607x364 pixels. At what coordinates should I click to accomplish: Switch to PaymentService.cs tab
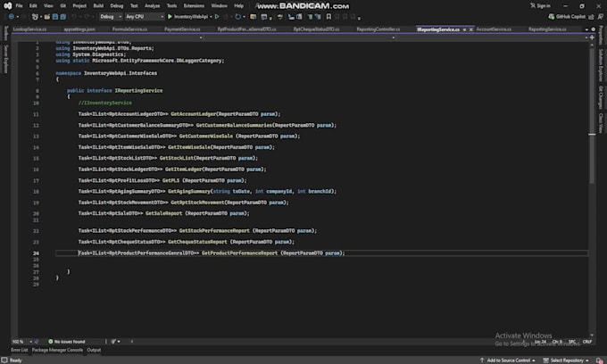(182, 29)
